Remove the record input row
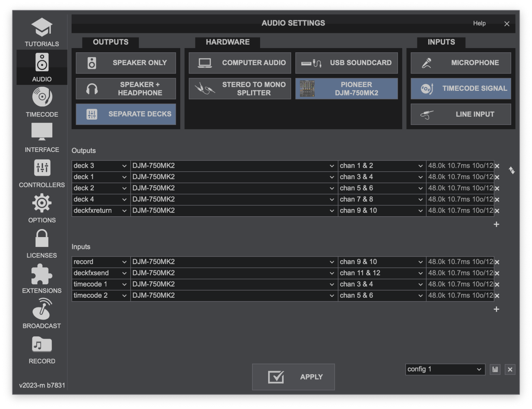The width and height of the screenshot is (532, 409). click(497, 262)
